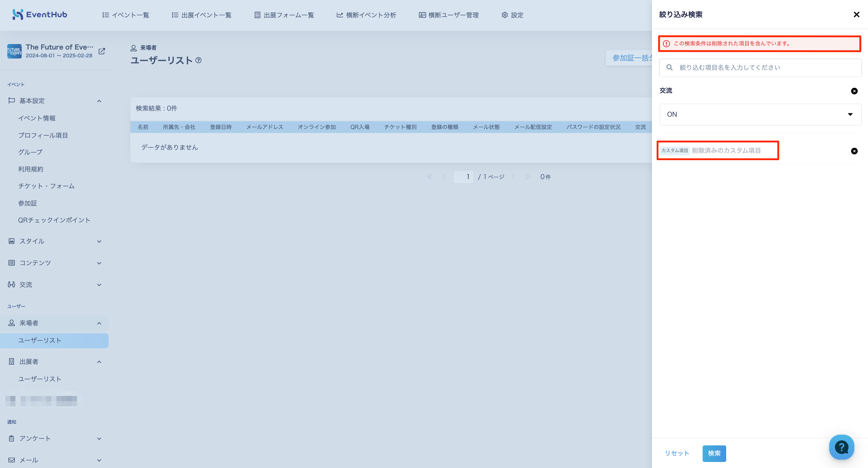Open the help chat bubble

click(x=841, y=447)
